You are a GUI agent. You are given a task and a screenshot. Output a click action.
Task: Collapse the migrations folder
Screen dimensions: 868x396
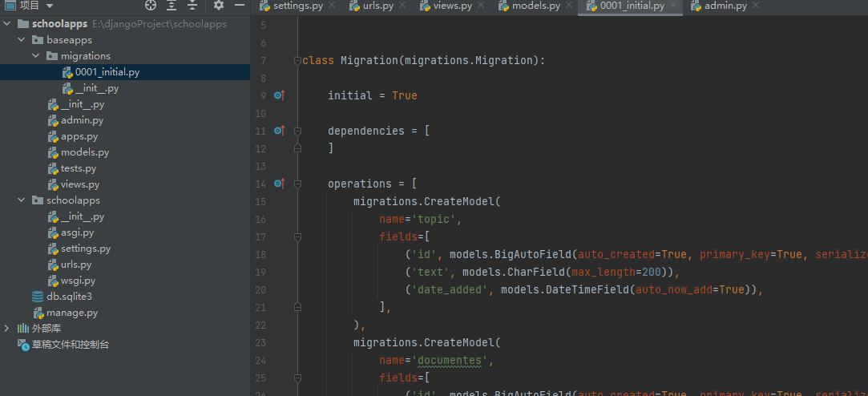[x=35, y=56]
